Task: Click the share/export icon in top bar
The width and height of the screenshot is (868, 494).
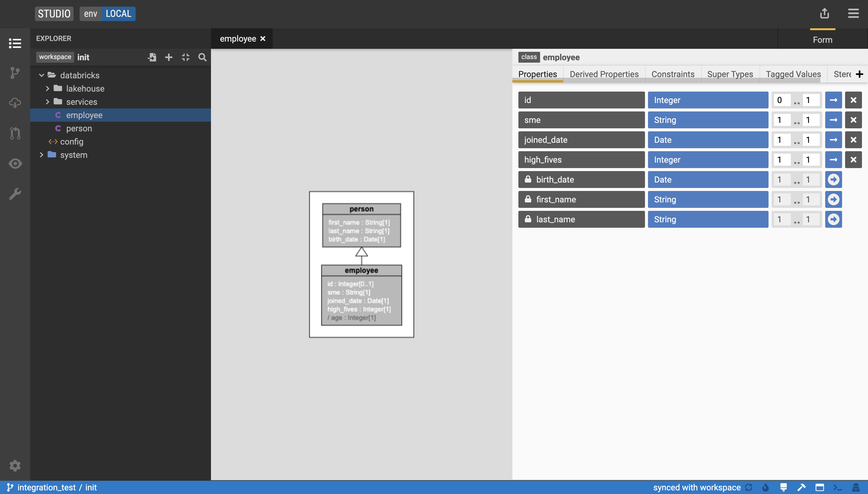Action: 824,14
